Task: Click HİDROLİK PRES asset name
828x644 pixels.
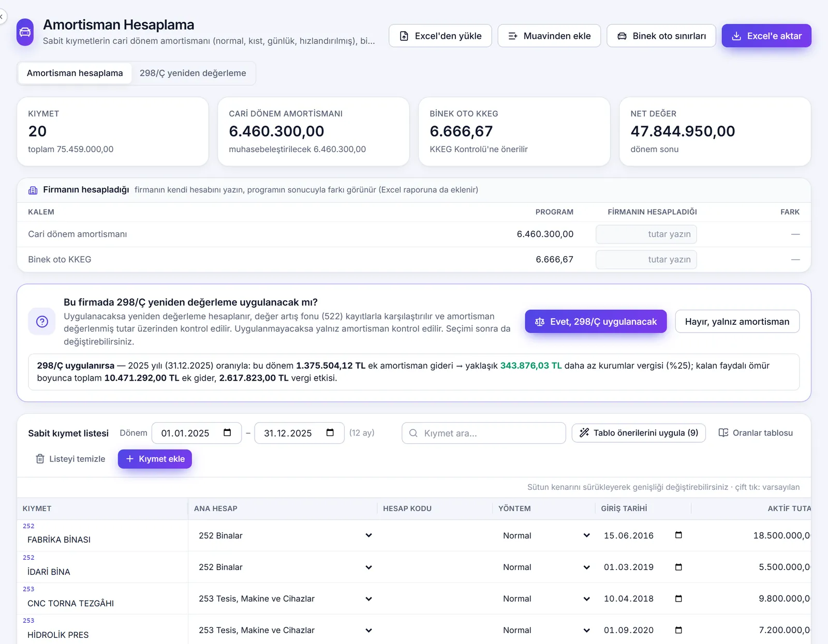Action: [58, 635]
